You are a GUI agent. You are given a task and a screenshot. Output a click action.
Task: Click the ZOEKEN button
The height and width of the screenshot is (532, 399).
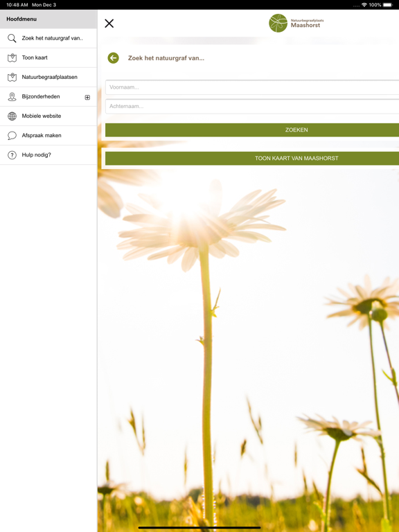pos(252,130)
